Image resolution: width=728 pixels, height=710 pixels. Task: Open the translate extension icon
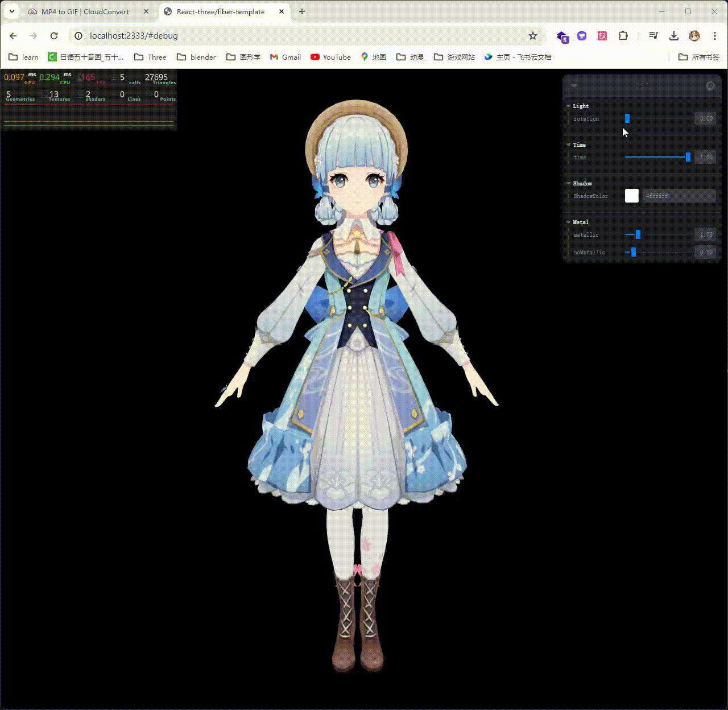pyautogui.click(x=602, y=36)
